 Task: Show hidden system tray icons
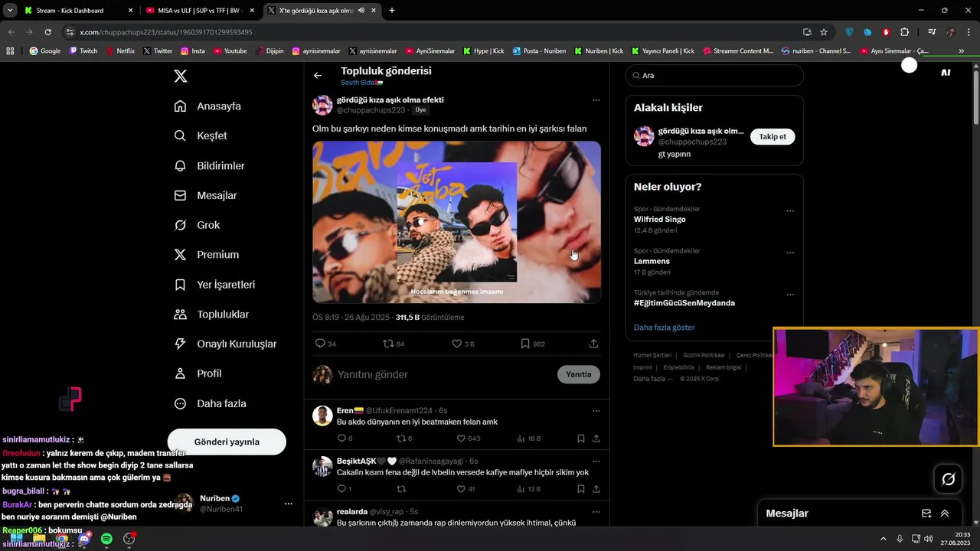884,539
